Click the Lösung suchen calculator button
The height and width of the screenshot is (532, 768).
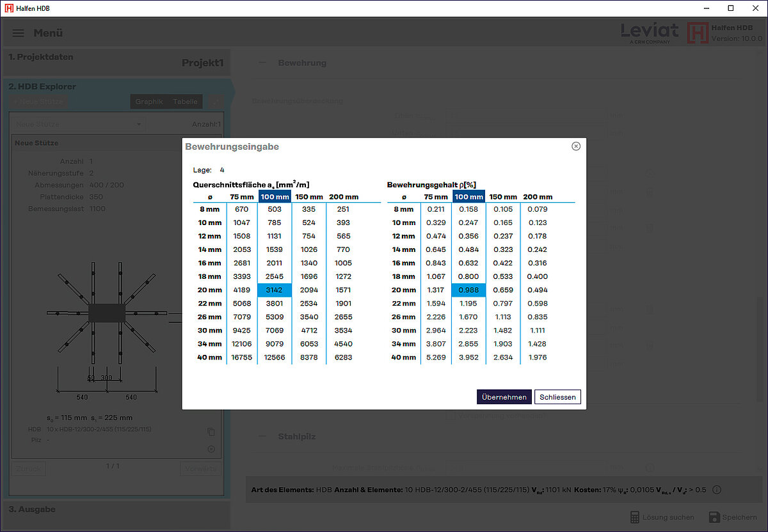(x=662, y=517)
